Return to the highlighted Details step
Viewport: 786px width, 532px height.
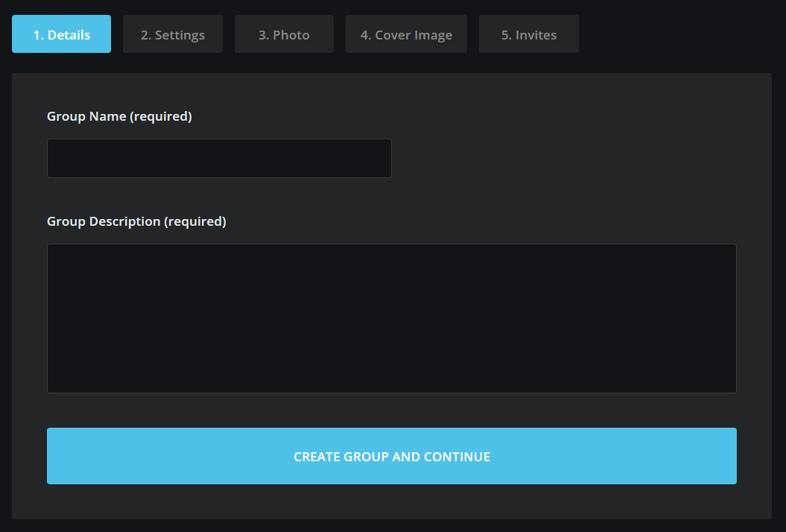point(61,34)
